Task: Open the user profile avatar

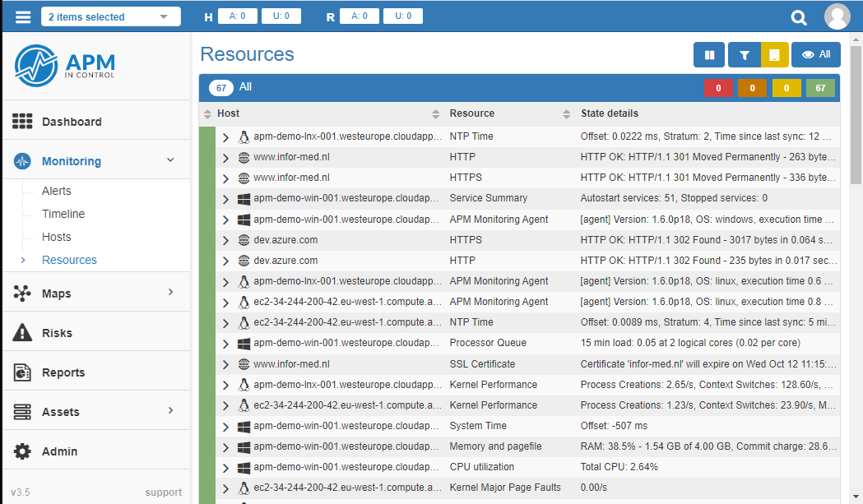Action: click(837, 16)
